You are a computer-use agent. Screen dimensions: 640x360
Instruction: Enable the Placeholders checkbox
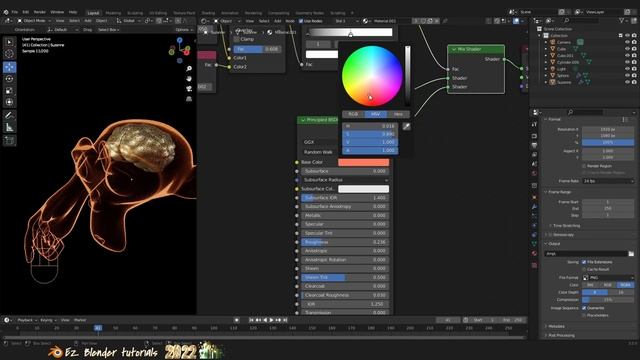click(x=584, y=315)
